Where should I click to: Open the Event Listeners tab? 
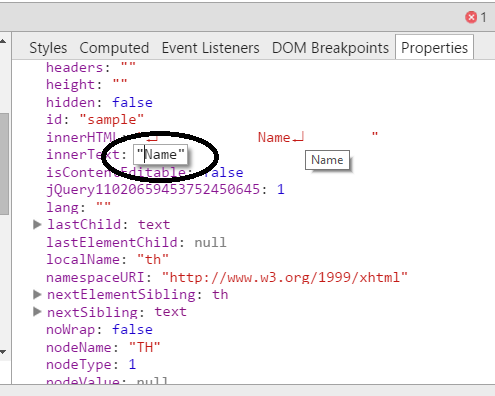click(210, 48)
